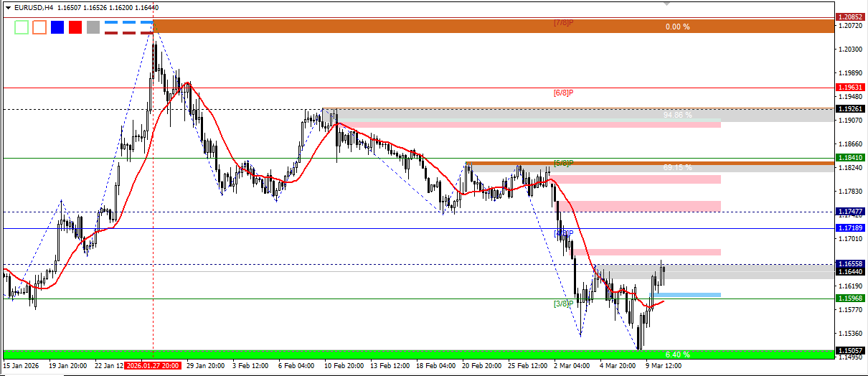This screenshot has height=376, width=868.
Task: Select the 1.17477 price label
Action: [849, 212]
